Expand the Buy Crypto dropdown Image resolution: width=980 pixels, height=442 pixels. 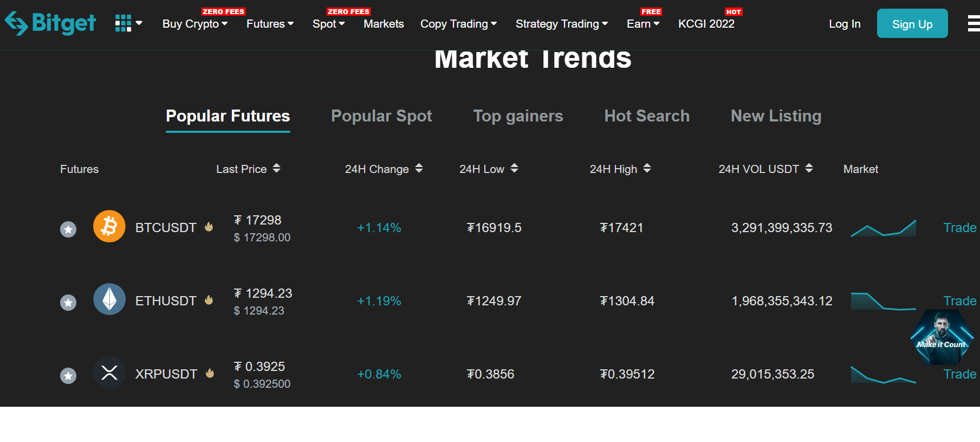click(195, 24)
